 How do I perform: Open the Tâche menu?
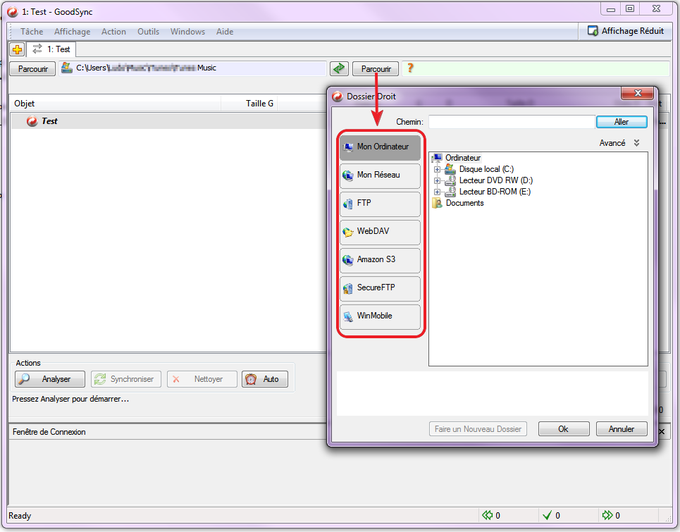tap(32, 32)
